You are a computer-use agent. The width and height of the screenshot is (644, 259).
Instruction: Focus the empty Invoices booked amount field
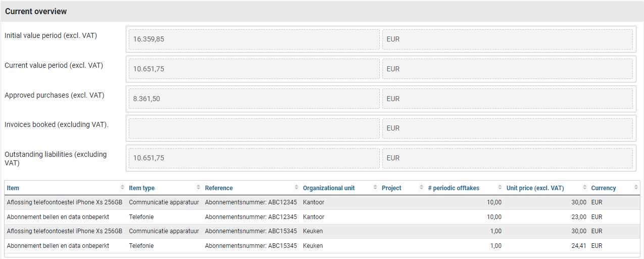(x=254, y=128)
